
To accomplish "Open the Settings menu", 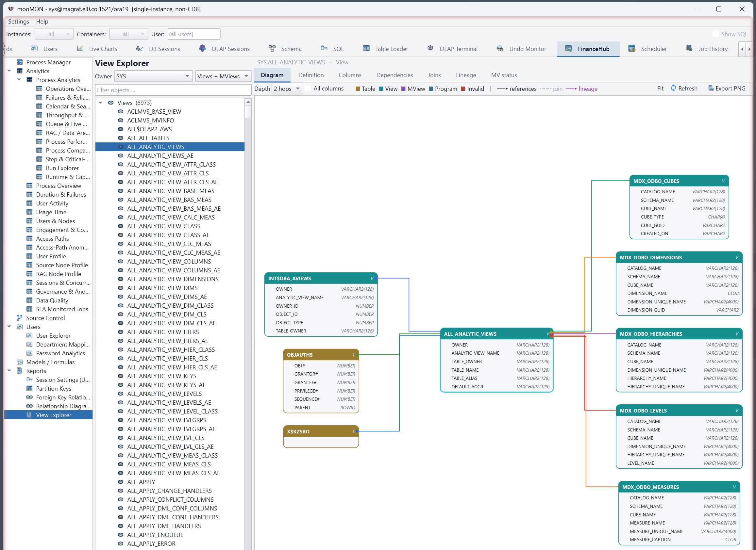I will click(x=18, y=21).
